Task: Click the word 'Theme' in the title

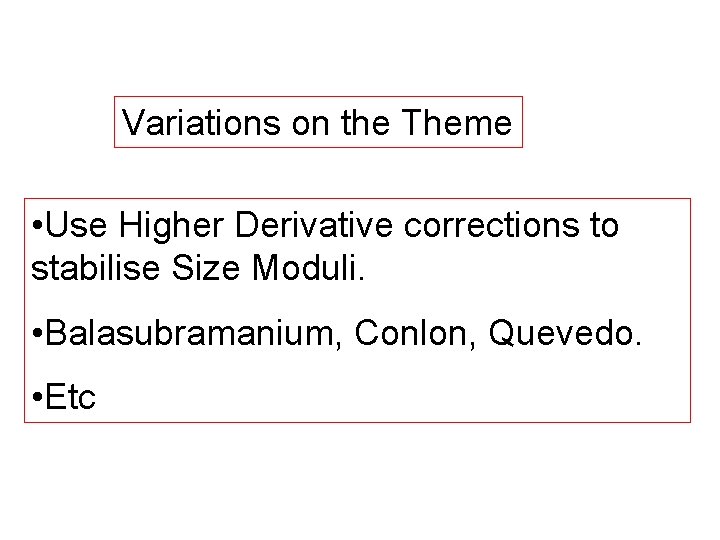Action: 456,123
